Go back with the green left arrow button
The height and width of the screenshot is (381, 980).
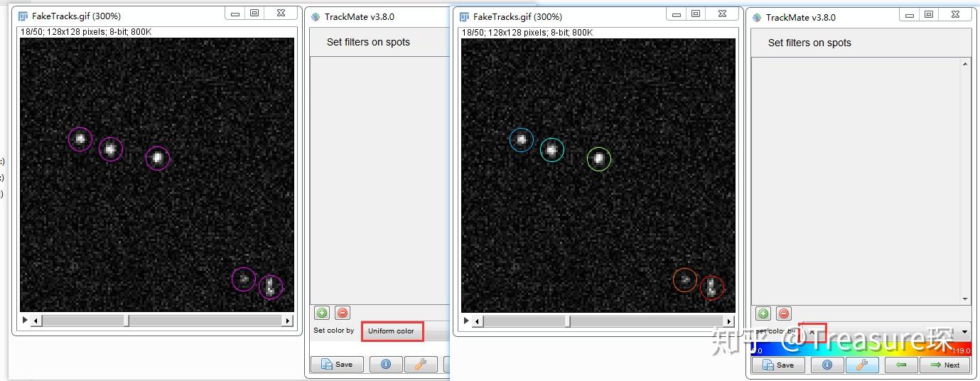coord(901,365)
